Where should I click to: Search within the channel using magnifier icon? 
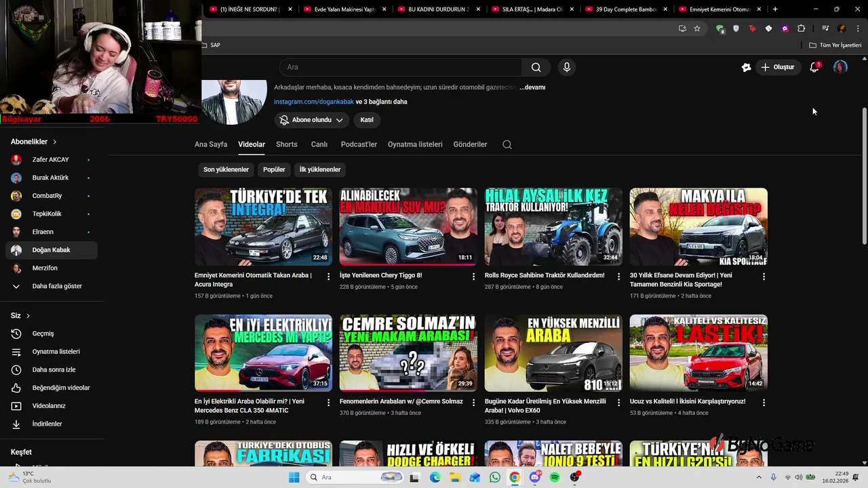(507, 144)
